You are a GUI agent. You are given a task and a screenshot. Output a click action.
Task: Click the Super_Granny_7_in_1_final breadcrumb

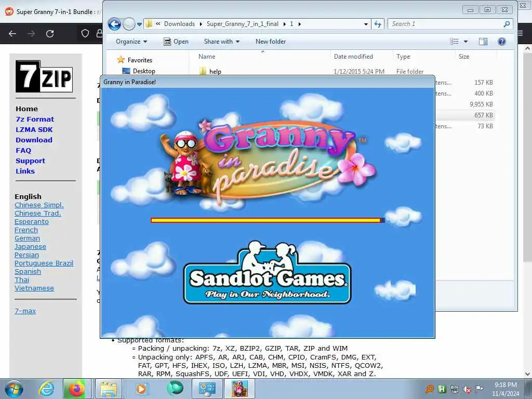[242, 24]
